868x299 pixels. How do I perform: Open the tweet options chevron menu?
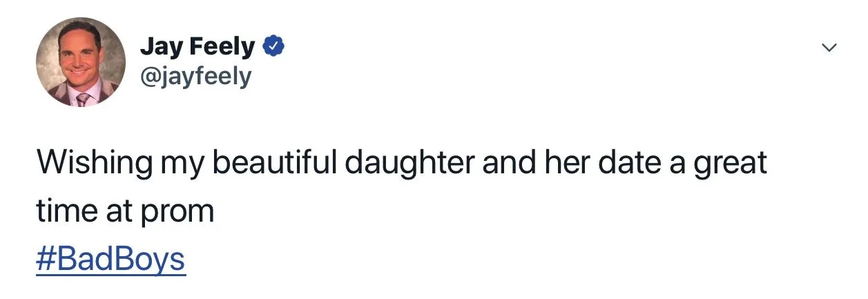coord(828,48)
